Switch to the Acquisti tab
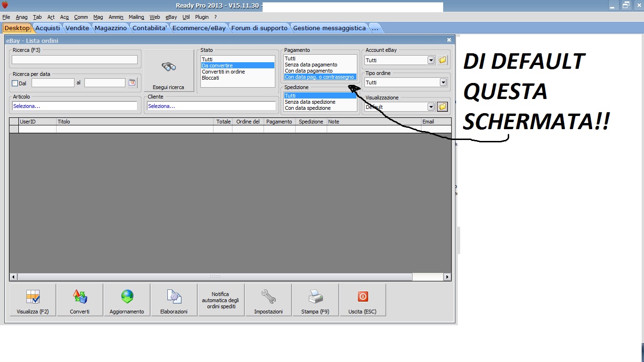This screenshot has width=644, height=362. [48, 28]
